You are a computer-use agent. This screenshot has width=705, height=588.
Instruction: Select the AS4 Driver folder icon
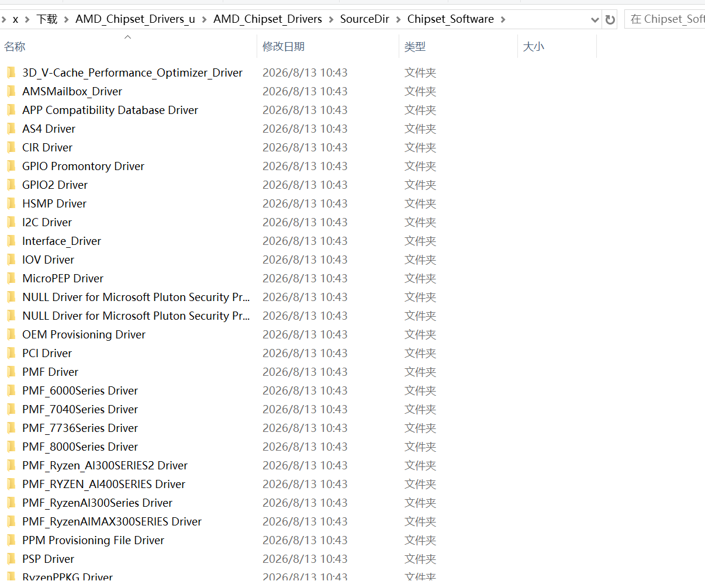click(x=11, y=129)
